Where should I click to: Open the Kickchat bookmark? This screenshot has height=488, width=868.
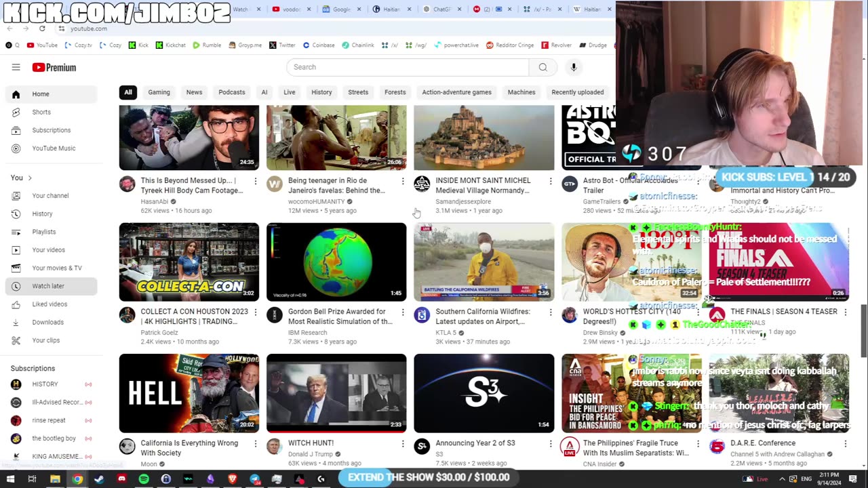click(170, 45)
